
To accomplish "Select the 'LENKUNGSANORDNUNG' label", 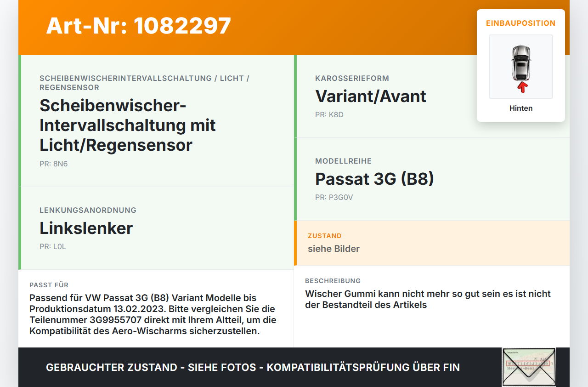I will coord(88,210).
